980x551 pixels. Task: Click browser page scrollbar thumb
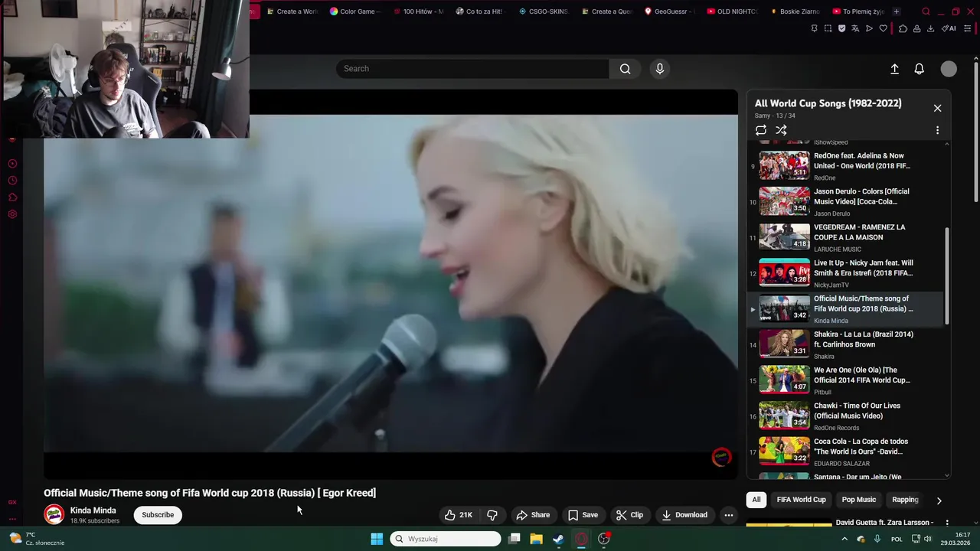976,130
